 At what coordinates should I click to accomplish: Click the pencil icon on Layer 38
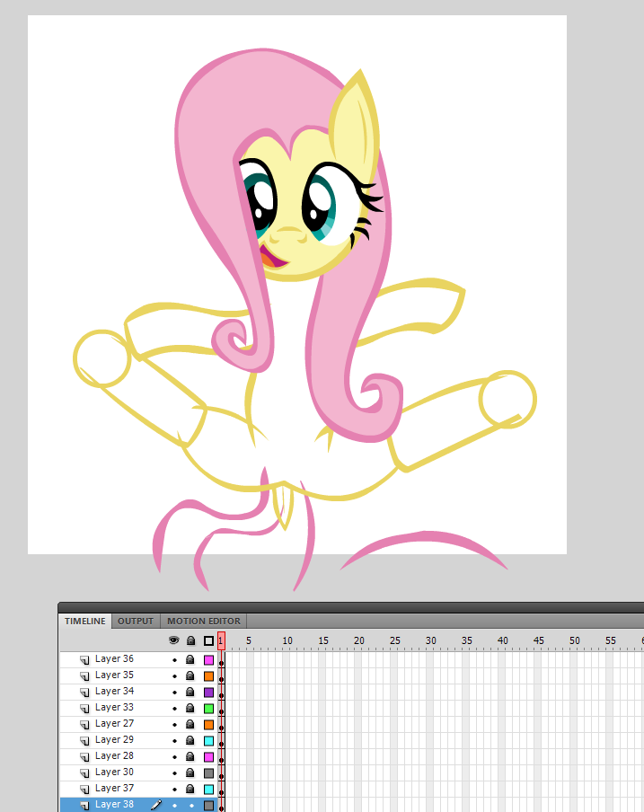click(155, 805)
